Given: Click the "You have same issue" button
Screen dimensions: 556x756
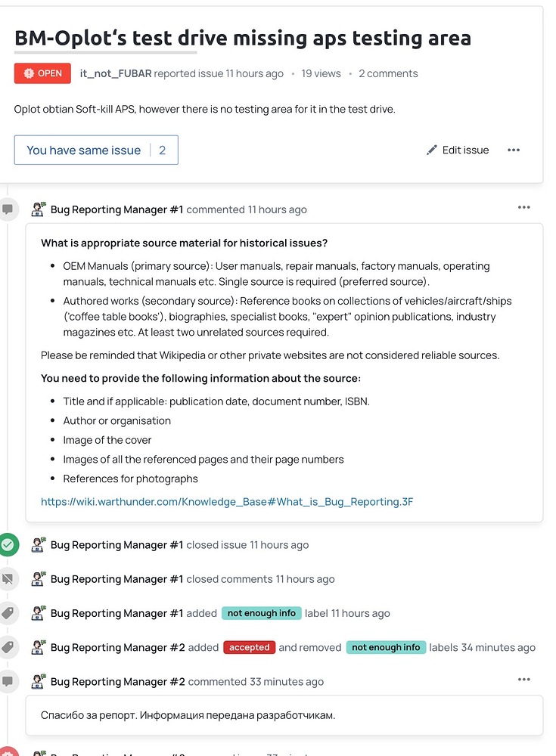Looking at the screenshot, I should click(84, 150).
